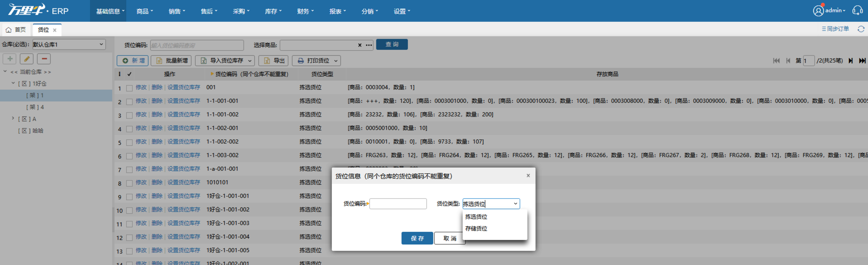Expand the 打印货位 dropdown arrow
The image size is (868, 265).
pos(336,61)
